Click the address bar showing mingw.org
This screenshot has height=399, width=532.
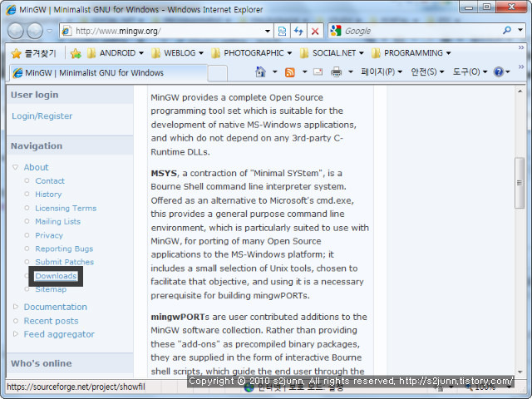[x=166, y=31]
